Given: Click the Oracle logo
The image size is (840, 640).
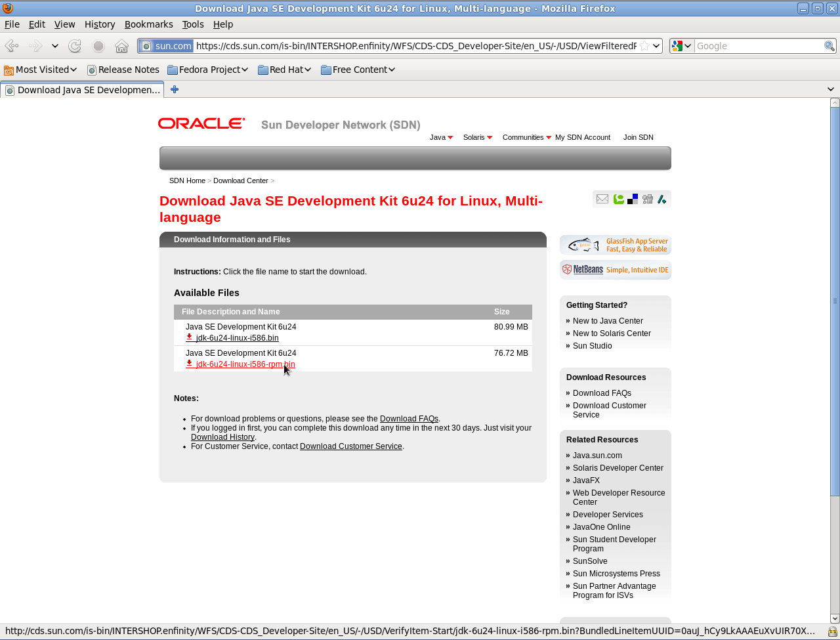Looking at the screenshot, I should pos(201,123).
